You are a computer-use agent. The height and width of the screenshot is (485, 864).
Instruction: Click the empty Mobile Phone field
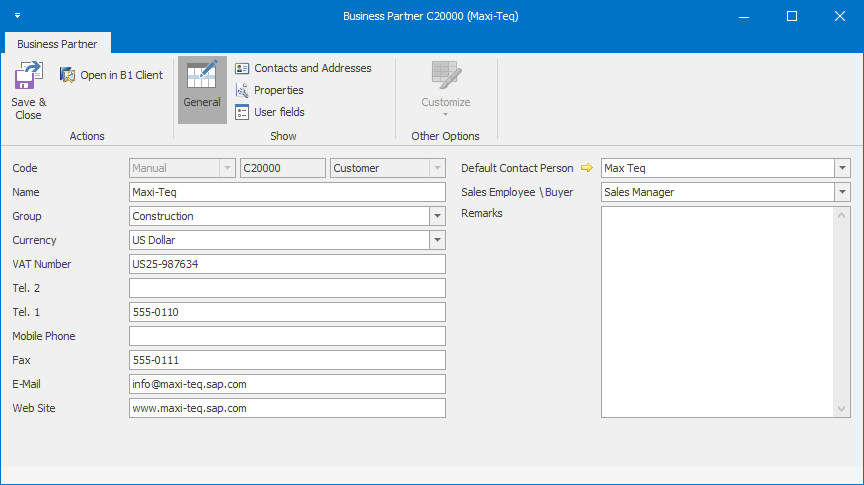[287, 336]
